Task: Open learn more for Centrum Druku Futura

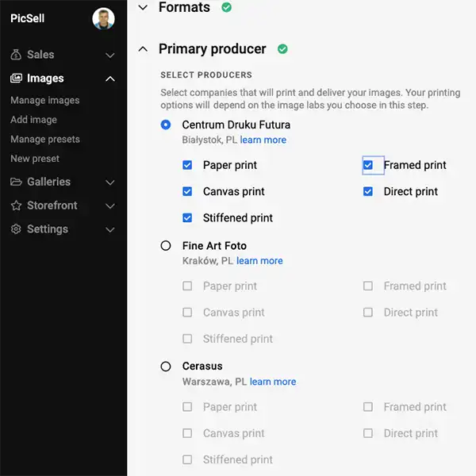Action: click(x=263, y=140)
